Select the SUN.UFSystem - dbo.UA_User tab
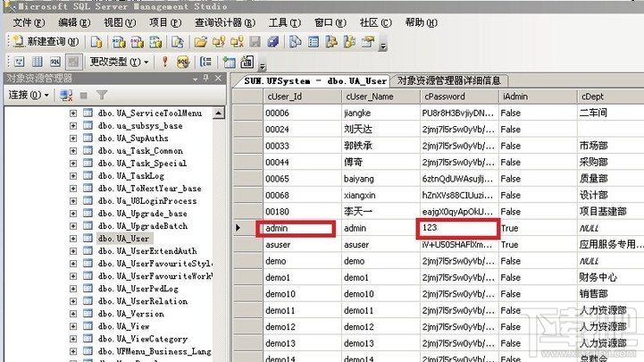Viewport: 644px width, 362px height. pyautogui.click(x=315, y=81)
